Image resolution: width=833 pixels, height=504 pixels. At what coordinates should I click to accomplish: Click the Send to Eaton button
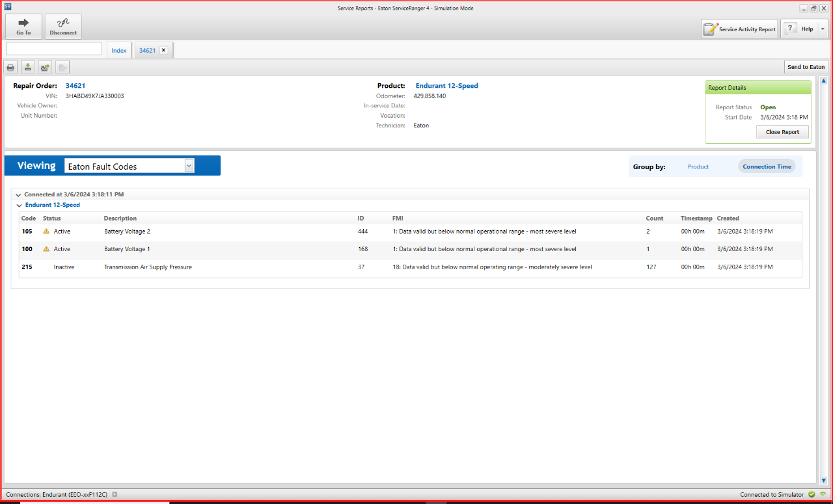pyautogui.click(x=806, y=67)
